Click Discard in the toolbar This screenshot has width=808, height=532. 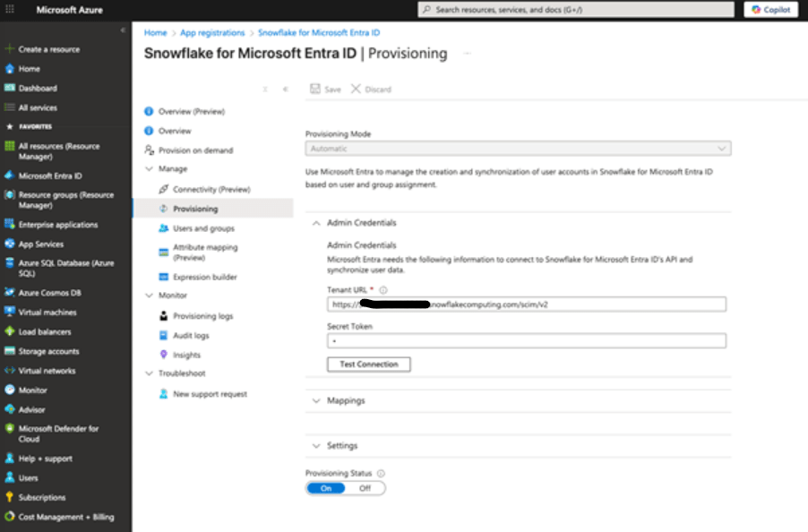[371, 89]
